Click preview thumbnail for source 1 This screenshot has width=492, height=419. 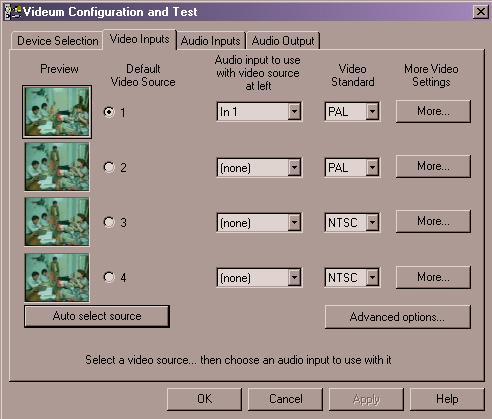(57, 112)
